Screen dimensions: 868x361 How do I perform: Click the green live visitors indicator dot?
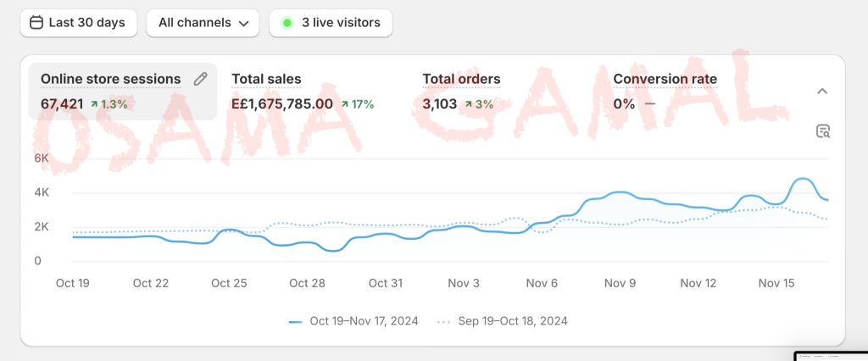pyautogui.click(x=287, y=23)
